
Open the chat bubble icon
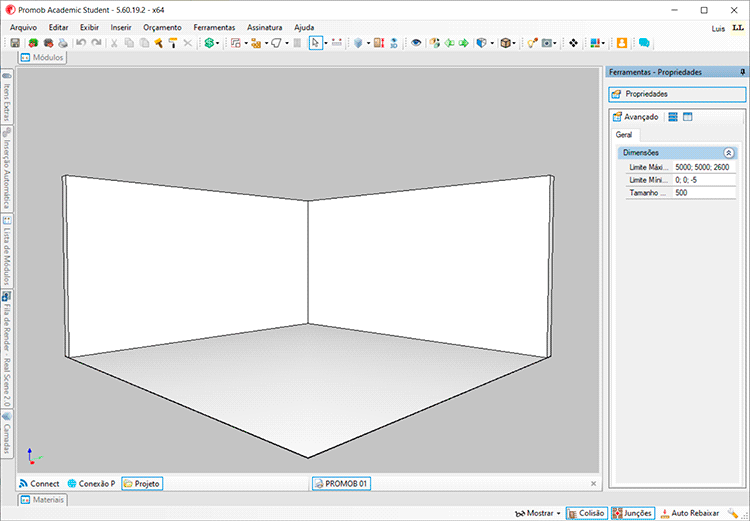[x=644, y=43]
